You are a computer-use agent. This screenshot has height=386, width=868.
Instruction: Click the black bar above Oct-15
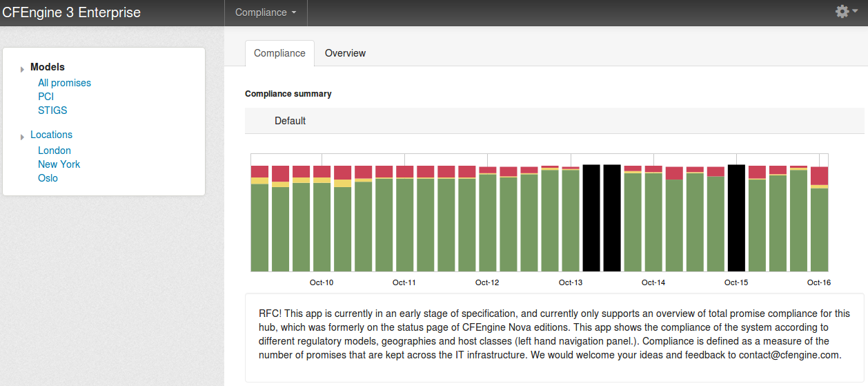pyautogui.click(x=736, y=218)
